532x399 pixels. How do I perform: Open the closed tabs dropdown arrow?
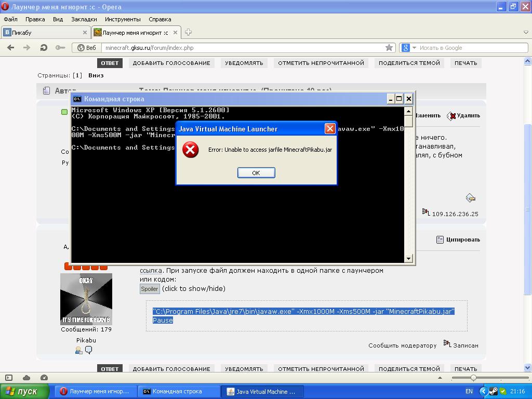tap(526, 33)
